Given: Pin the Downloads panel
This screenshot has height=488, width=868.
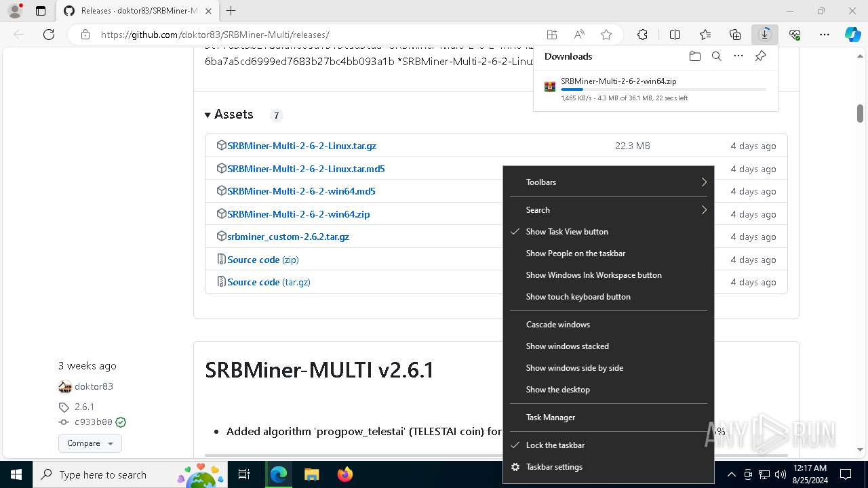Looking at the screenshot, I should [x=760, y=56].
